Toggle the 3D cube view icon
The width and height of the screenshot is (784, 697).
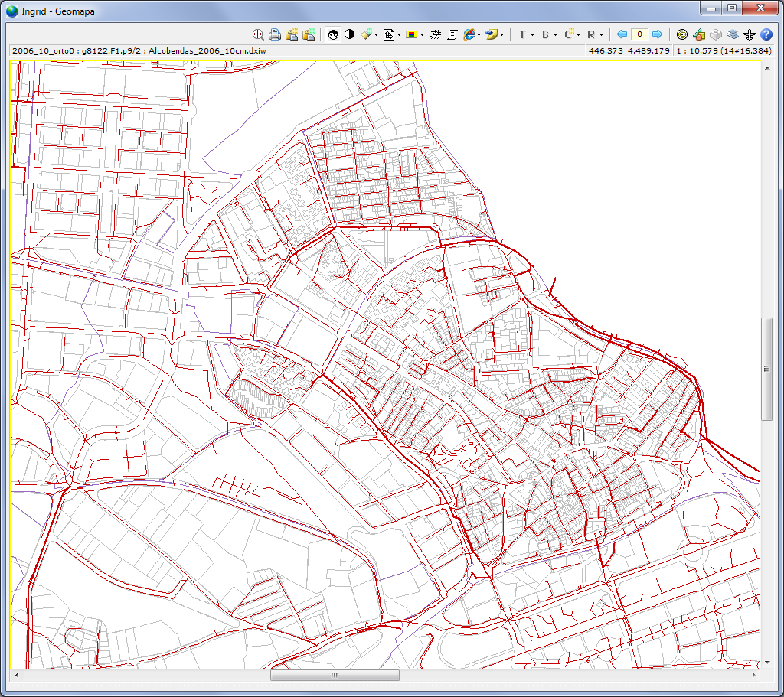point(716,34)
